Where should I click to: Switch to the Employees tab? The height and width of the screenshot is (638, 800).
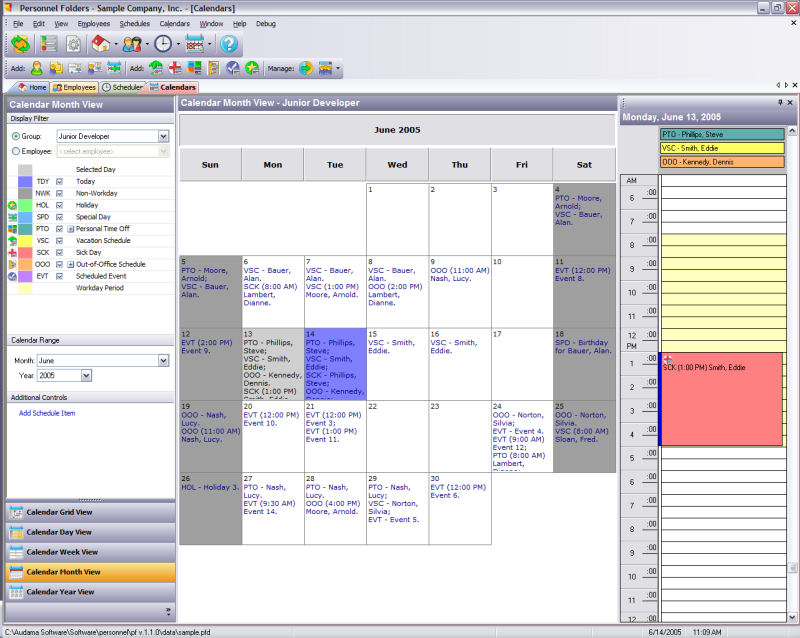click(75, 88)
